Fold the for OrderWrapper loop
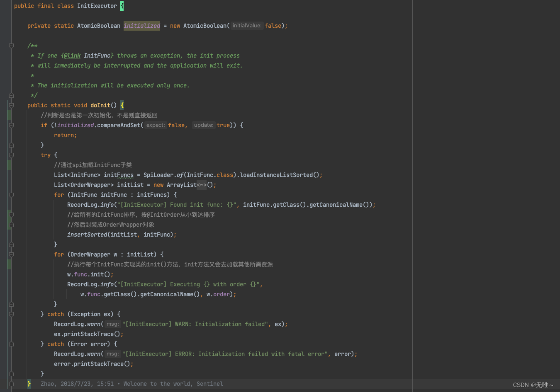 click(x=12, y=254)
